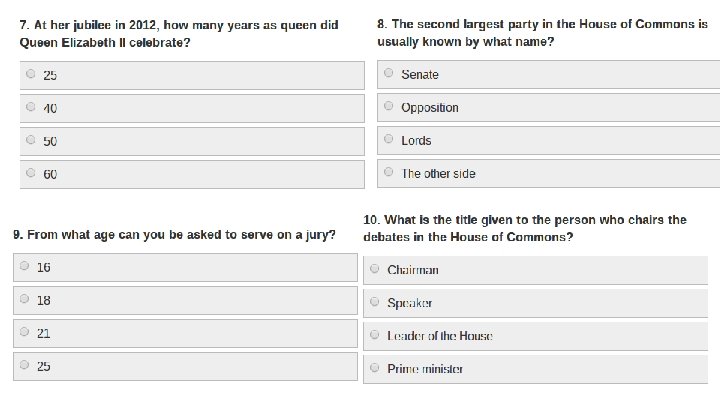Pick Lords for the House of Commons question
This screenshot has width=720, height=405.
coord(389,139)
